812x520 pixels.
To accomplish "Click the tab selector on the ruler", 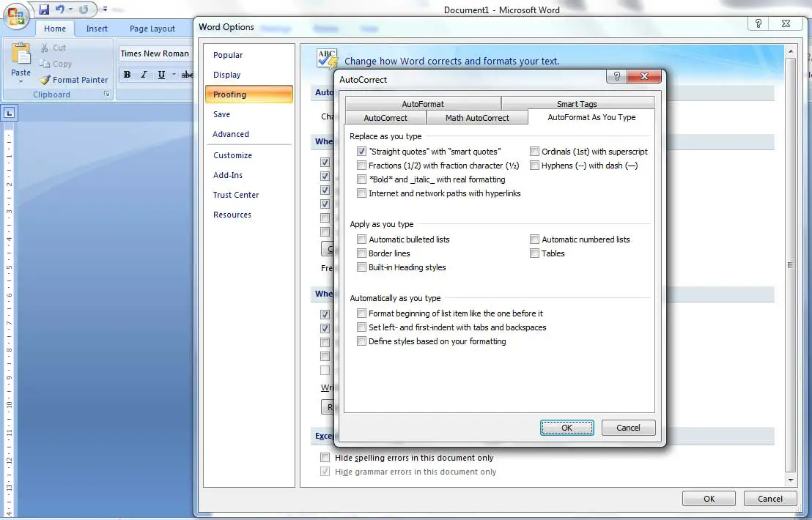I will click(x=10, y=113).
